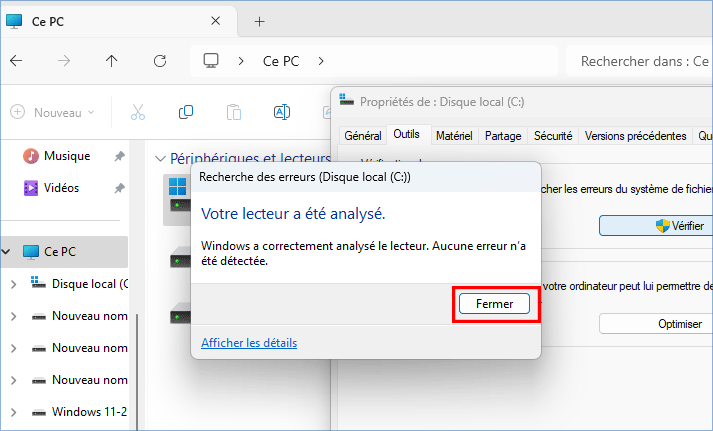Screen dimensions: 713x431
Task: Refresh the Ce PC view
Action: pos(160,61)
